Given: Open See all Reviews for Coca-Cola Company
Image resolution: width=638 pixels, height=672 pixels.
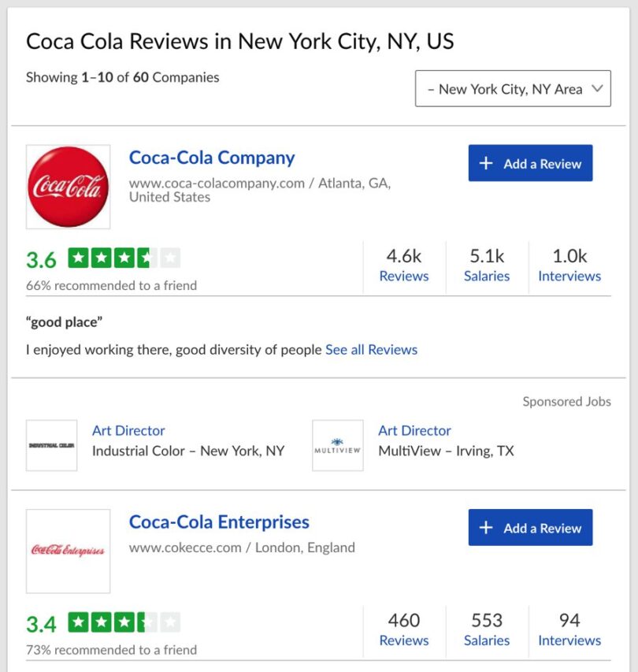Looking at the screenshot, I should [371, 350].
